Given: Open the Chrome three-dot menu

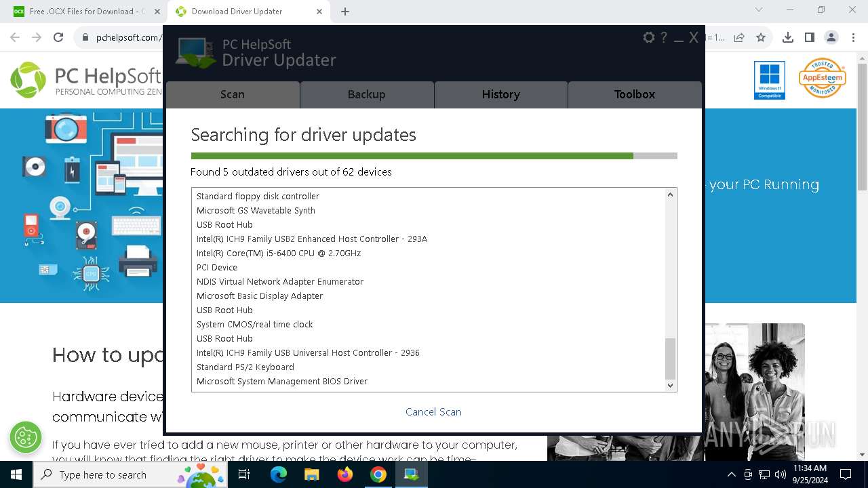Looking at the screenshot, I should click(x=852, y=37).
